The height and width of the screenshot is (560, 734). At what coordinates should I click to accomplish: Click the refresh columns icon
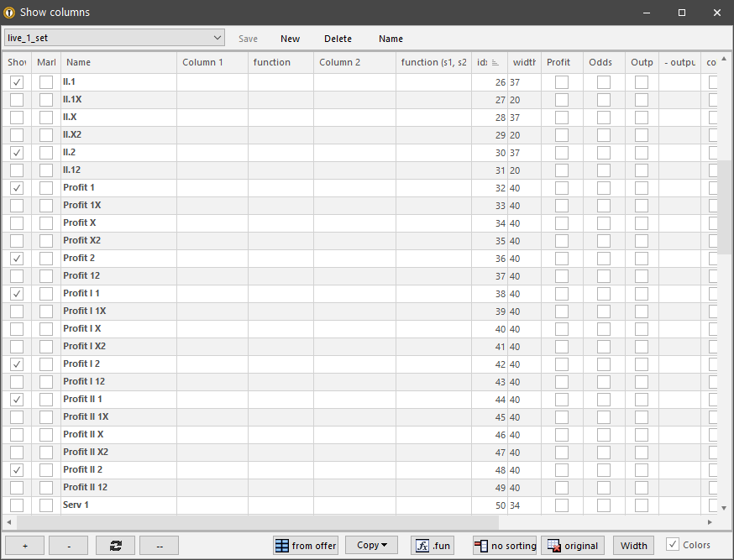[114, 545]
